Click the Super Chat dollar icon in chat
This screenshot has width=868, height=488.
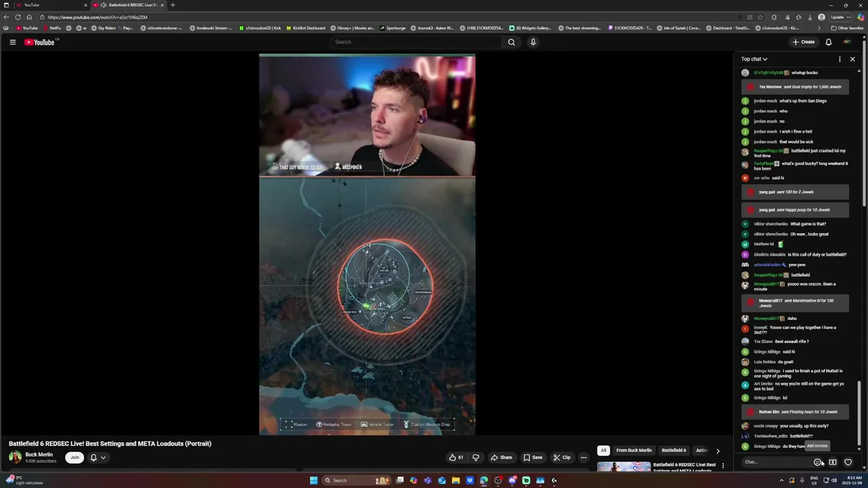(x=833, y=462)
